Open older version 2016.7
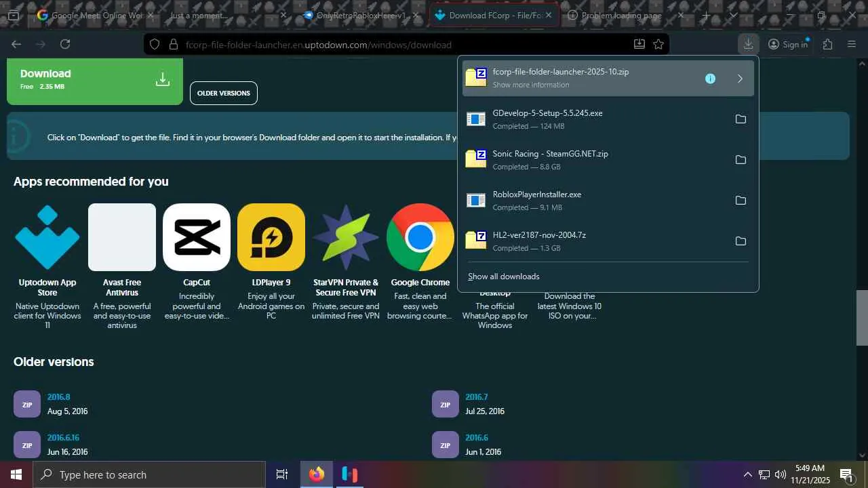This screenshot has width=868, height=488. click(477, 397)
